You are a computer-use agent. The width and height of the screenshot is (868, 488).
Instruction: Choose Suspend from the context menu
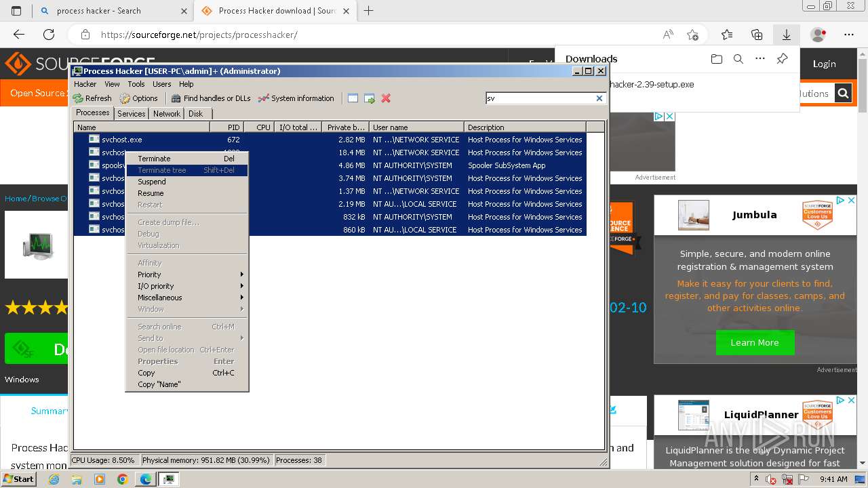[x=187, y=182]
